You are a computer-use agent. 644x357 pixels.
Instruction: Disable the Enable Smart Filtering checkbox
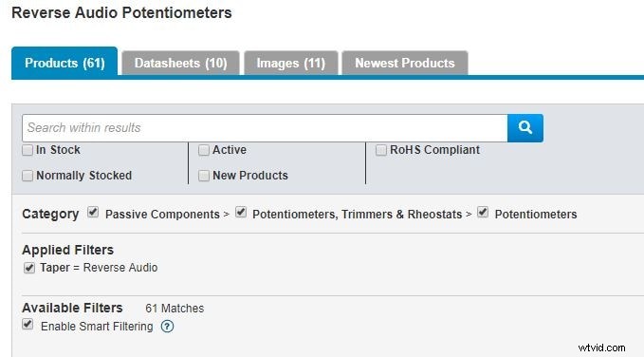(x=28, y=325)
